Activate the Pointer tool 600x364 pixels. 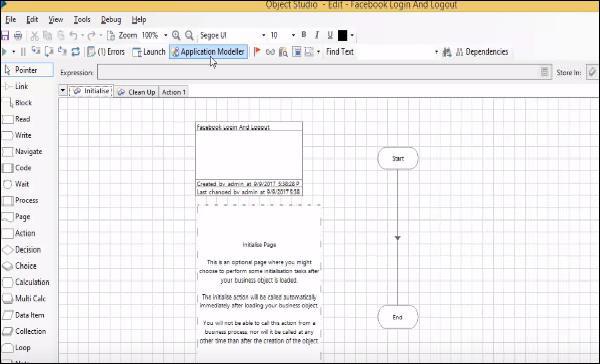[27, 70]
